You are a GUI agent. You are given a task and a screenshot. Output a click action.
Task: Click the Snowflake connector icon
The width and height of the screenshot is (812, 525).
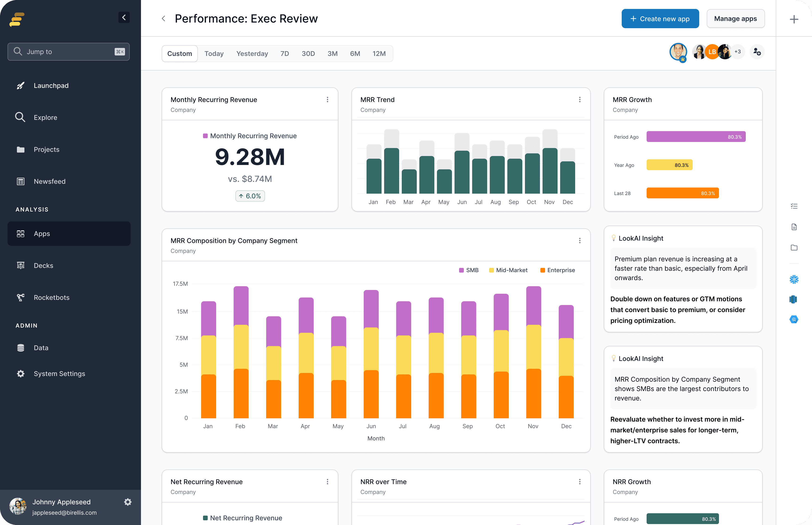click(x=794, y=280)
